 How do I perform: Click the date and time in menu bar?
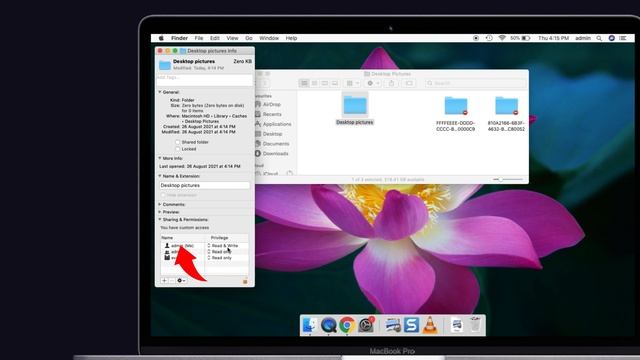point(553,38)
